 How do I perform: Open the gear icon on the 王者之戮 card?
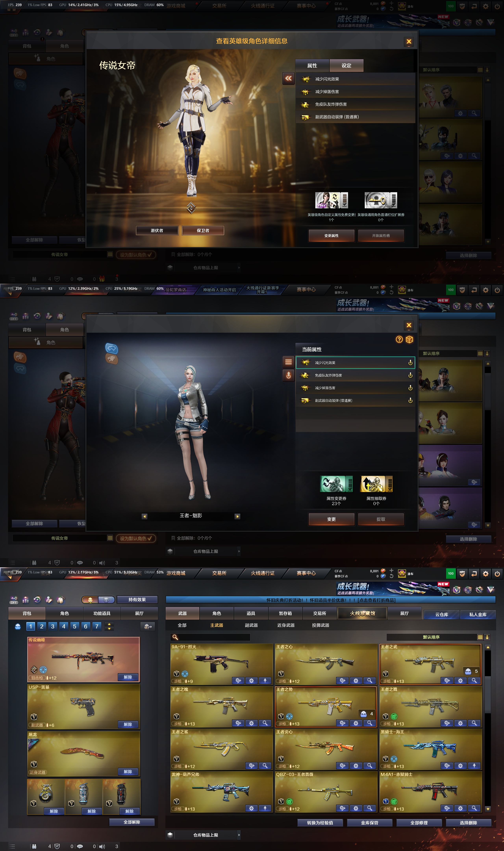[460, 723]
